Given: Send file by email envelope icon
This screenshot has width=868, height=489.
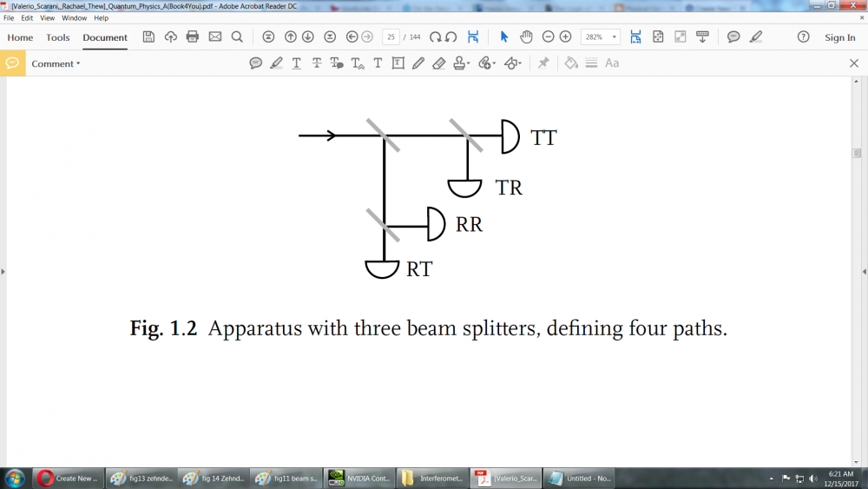Looking at the screenshot, I should (x=214, y=37).
